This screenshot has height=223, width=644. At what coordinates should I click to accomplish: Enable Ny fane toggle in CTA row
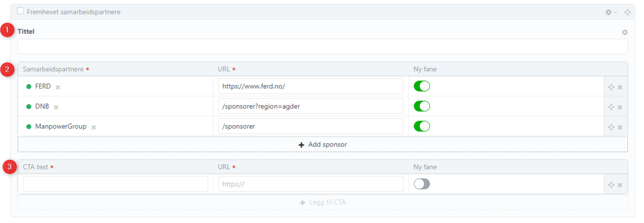(422, 184)
